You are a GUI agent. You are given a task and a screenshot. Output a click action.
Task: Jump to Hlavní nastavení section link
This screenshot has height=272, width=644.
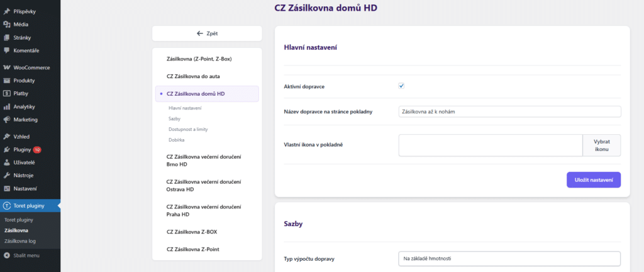point(185,108)
